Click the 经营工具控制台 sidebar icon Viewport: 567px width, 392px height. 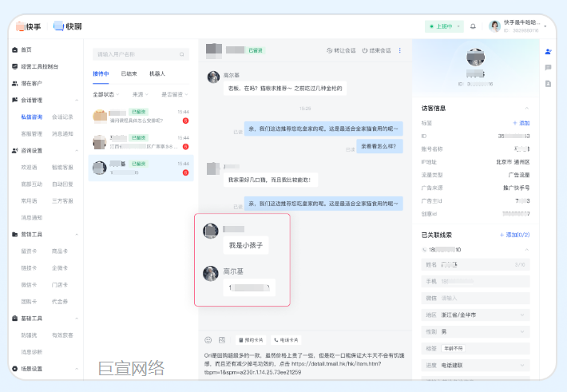pos(15,66)
